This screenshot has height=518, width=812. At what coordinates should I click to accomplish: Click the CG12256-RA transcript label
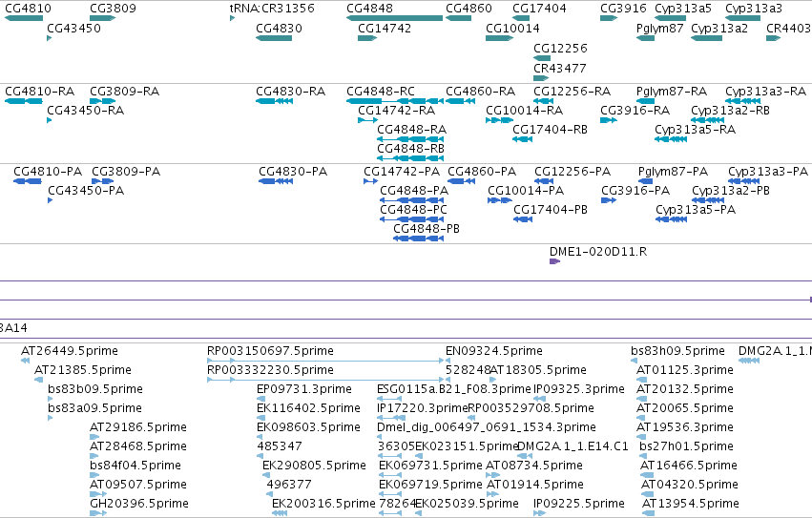tap(572, 92)
